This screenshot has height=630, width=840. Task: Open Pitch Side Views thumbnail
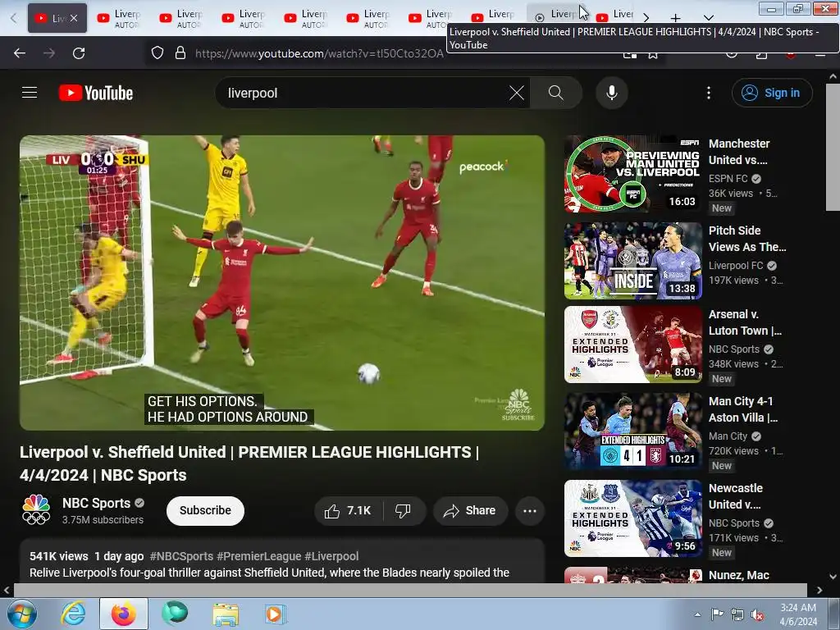click(632, 260)
